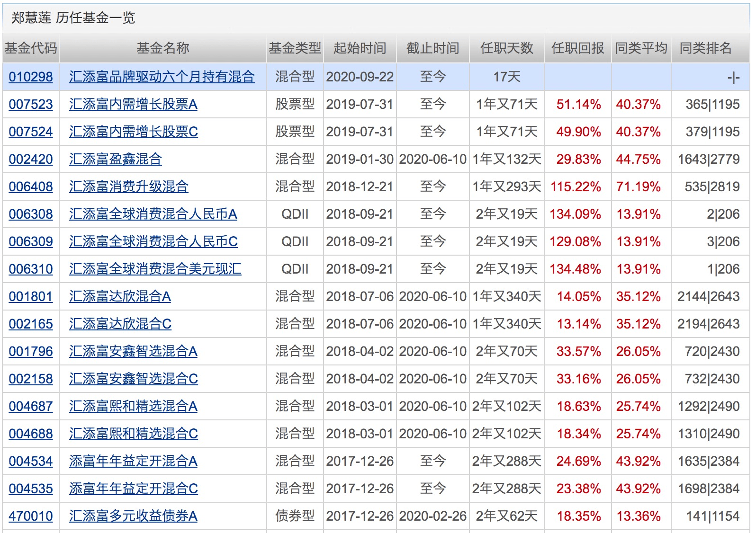Open fund 汇添富多元收益债券A

pos(133,516)
